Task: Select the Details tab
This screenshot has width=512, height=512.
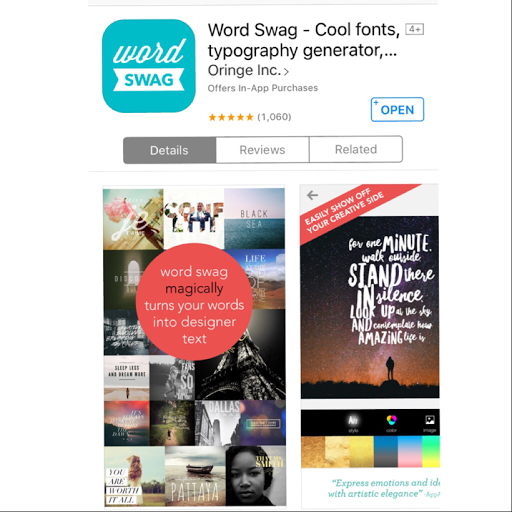Action: (x=169, y=150)
